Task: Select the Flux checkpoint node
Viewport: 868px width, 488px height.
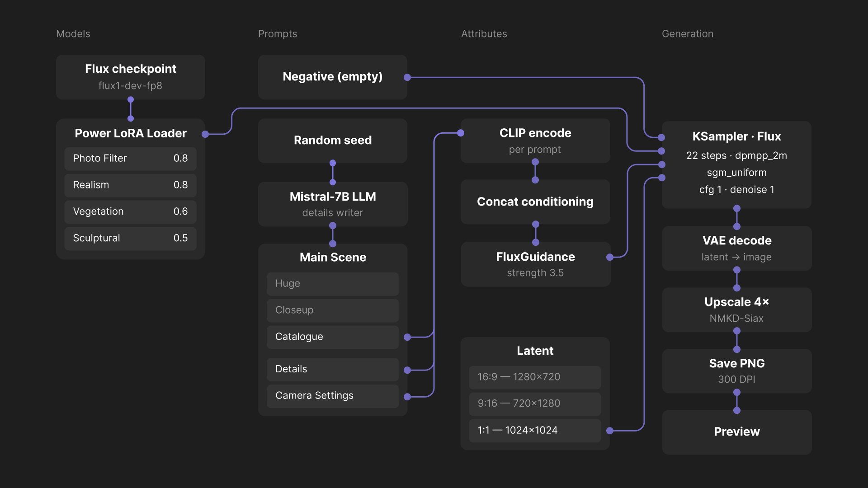Action: [130, 77]
